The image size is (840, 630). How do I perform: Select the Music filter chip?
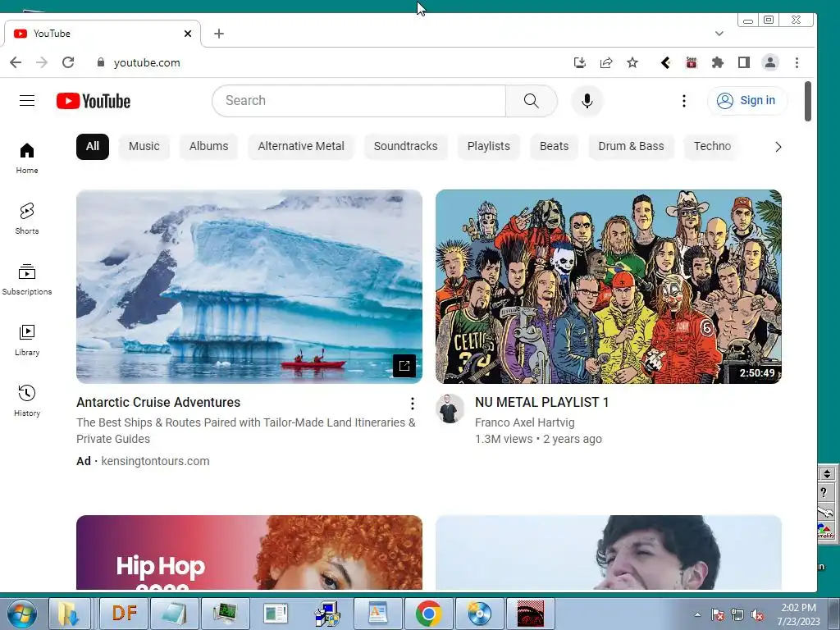[x=144, y=147]
